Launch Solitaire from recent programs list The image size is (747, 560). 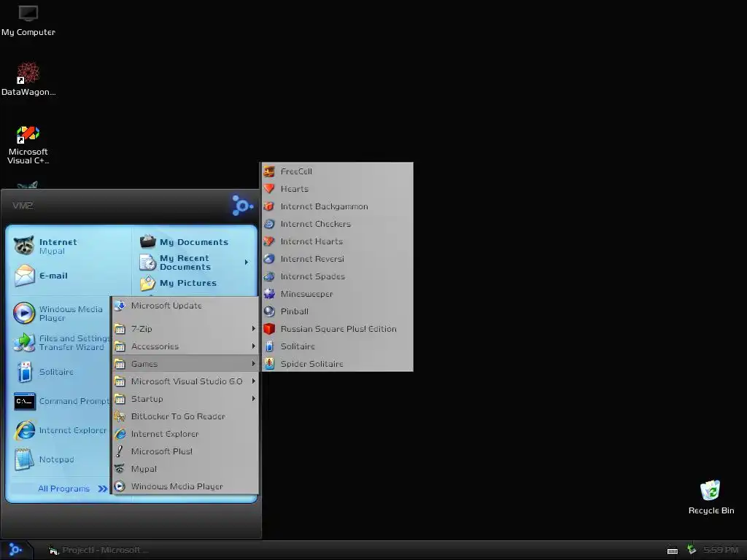pyautogui.click(x=61, y=372)
